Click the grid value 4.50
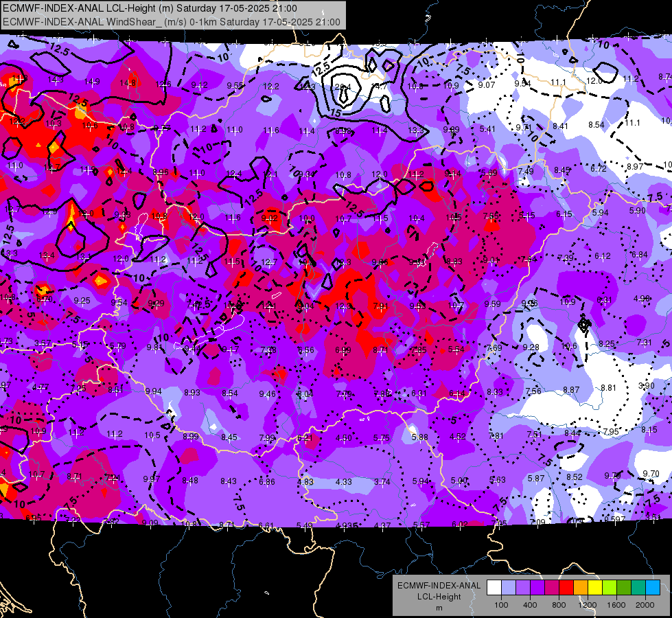 tap(344, 438)
